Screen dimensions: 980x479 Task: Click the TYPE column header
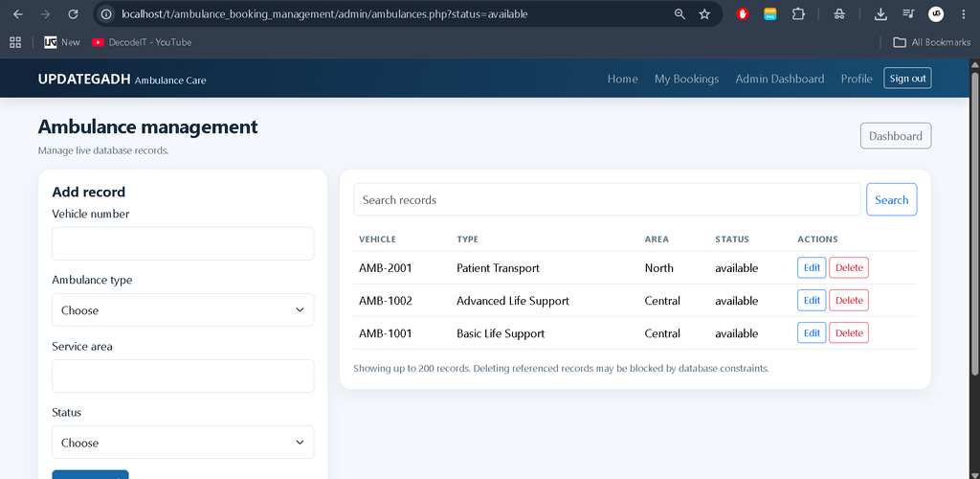tap(467, 239)
